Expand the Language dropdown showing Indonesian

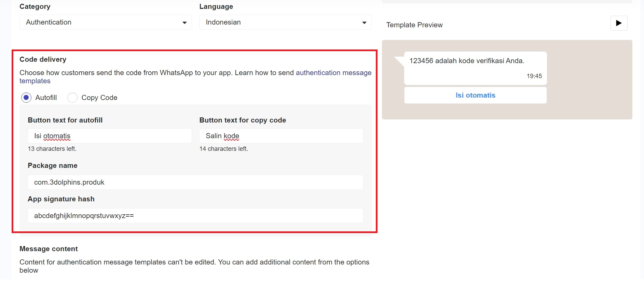(285, 22)
